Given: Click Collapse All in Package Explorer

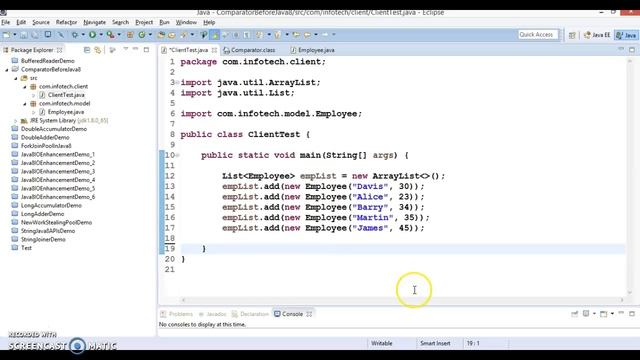Looking at the screenshot, I should tap(87, 50).
